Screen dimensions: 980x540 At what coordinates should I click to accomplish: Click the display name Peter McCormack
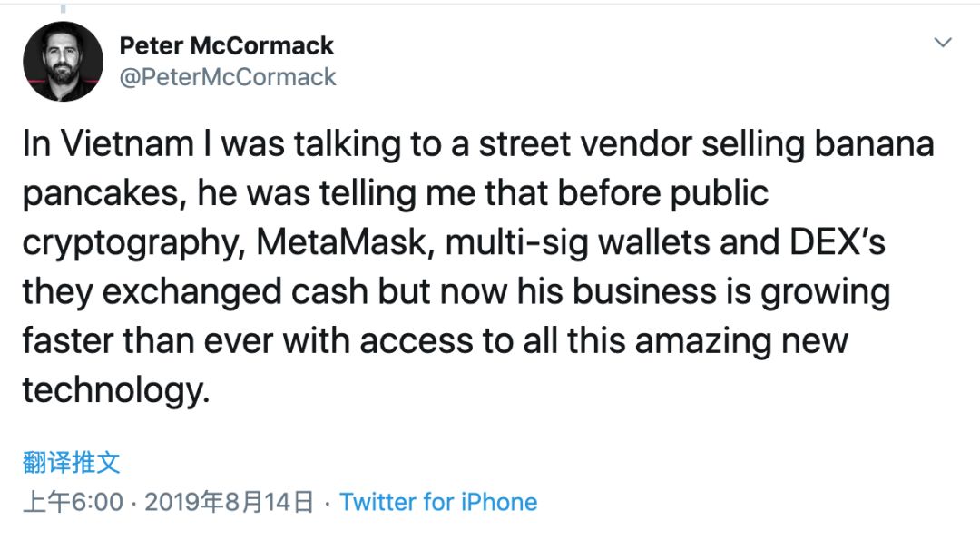[227, 45]
